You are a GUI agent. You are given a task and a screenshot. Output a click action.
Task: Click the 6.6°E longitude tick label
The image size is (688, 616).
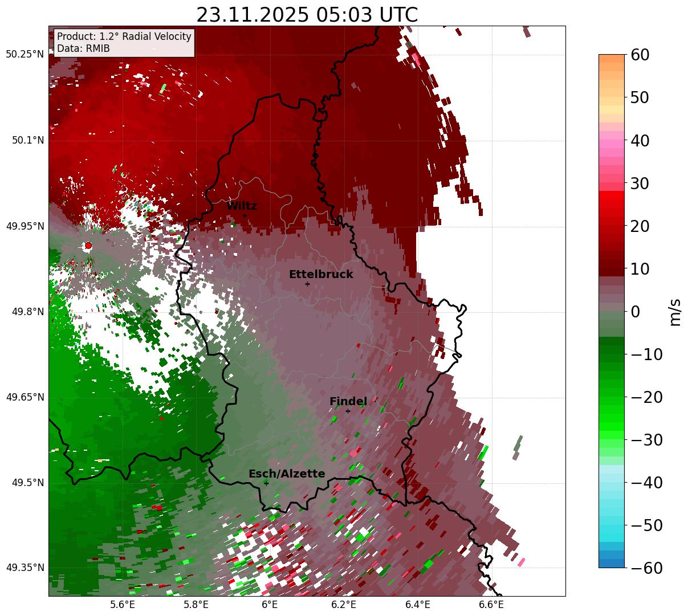coord(491,605)
